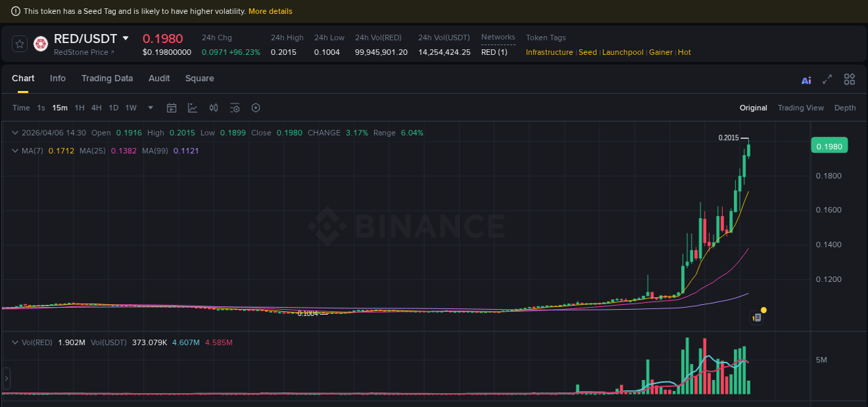Select the 1s interval
The height and width of the screenshot is (407, 868).
pyautogui.click(x=41, y=108)
